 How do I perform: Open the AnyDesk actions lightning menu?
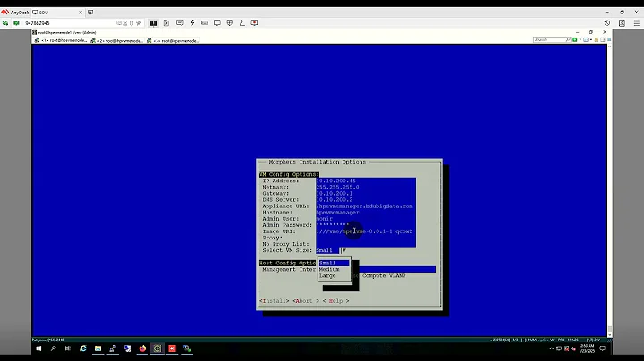pyautogui.click(x=192, y=23)
